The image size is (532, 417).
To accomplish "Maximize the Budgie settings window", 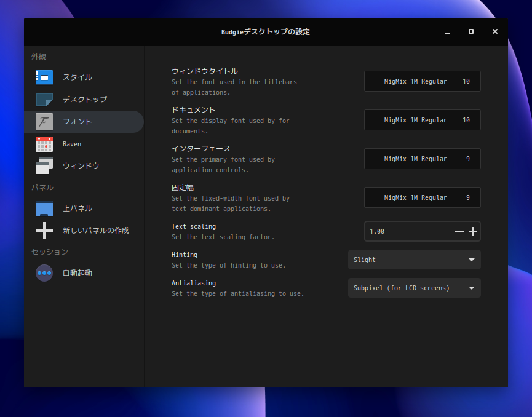I will coord(471,31).
